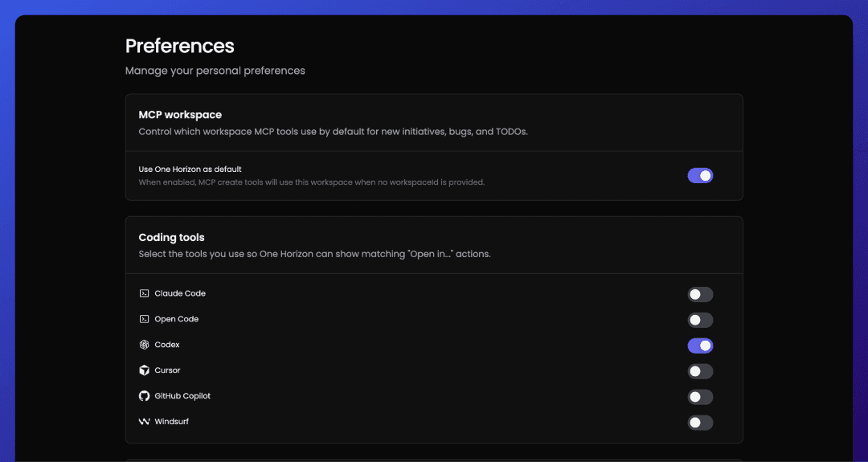Click the Windsurf wave icon
868x462 pixels.
(144, 422)
